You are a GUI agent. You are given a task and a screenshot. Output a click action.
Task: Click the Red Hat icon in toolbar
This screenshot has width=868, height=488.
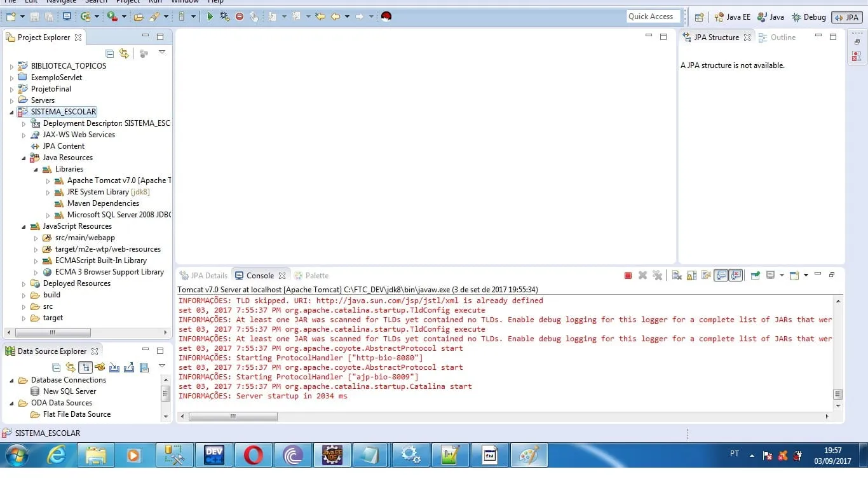click(386, 17)
